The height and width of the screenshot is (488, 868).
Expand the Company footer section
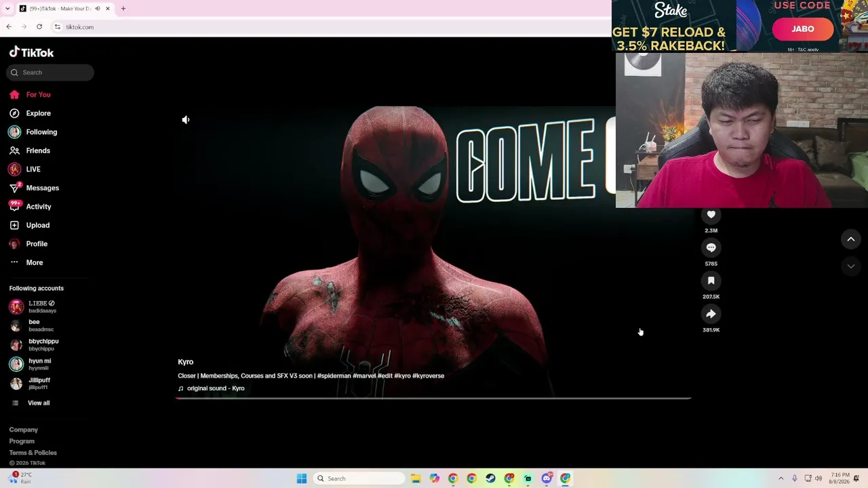(24, 430)
